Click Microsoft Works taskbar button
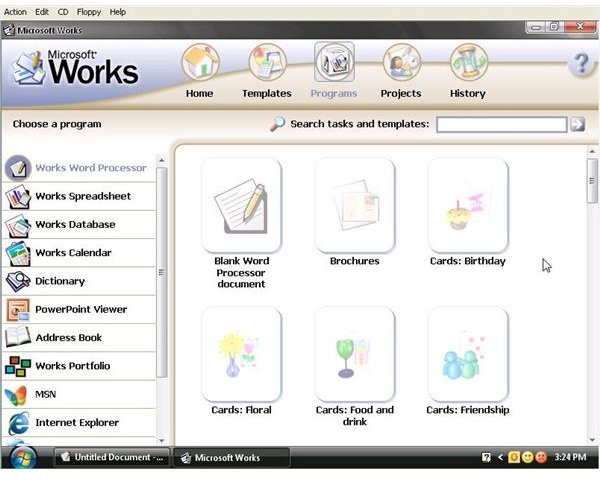 pos(232,458)
